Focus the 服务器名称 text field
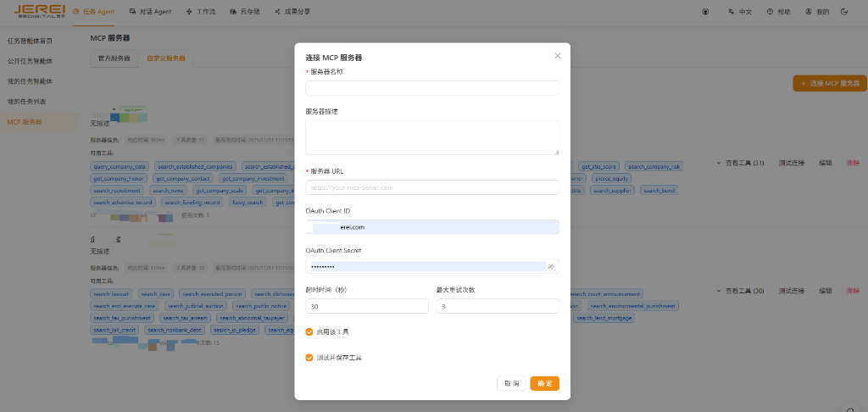The height and width of the screenshot is (412, 868). coord(432,88)
